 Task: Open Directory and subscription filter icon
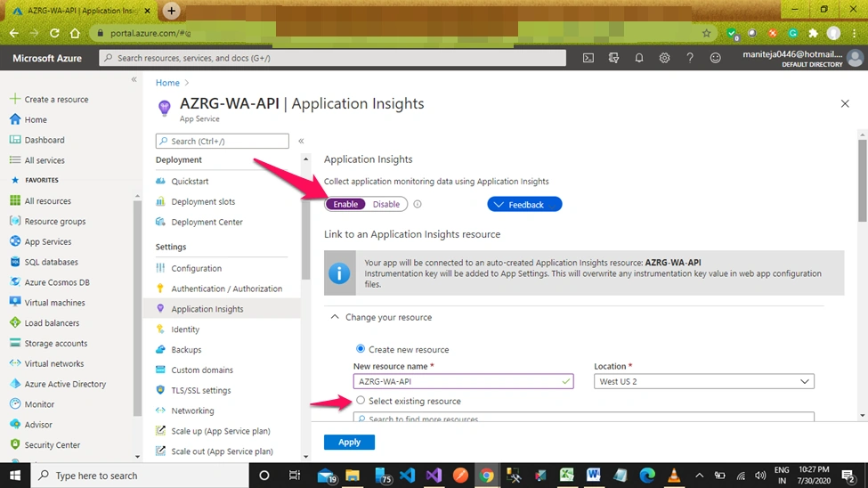point(613,58)
